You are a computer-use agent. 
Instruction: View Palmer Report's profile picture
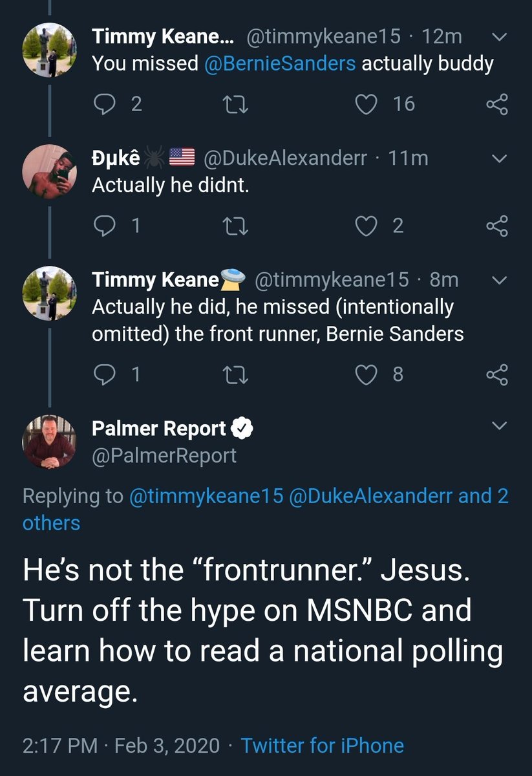pyautogui.click(x=50, y=442)
